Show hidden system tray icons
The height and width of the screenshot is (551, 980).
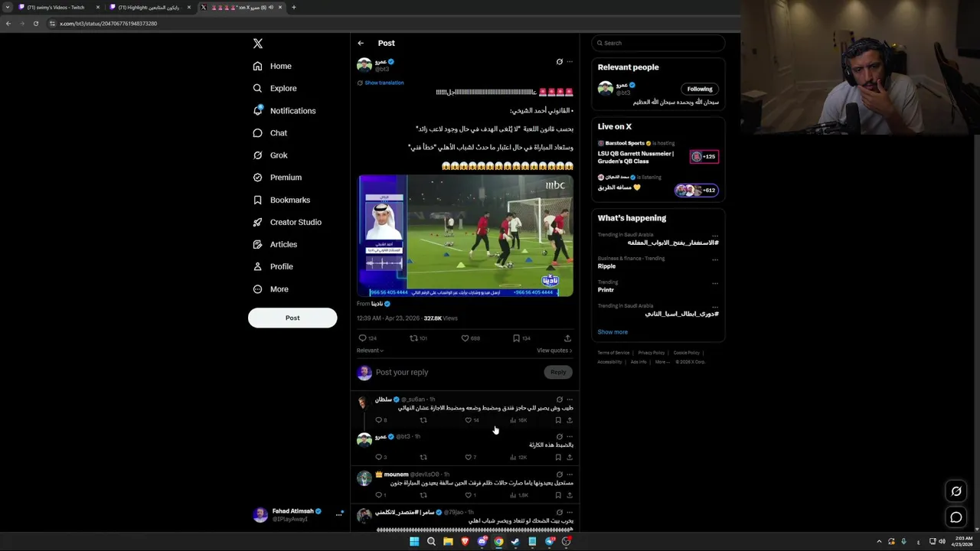tap(879, 542)
